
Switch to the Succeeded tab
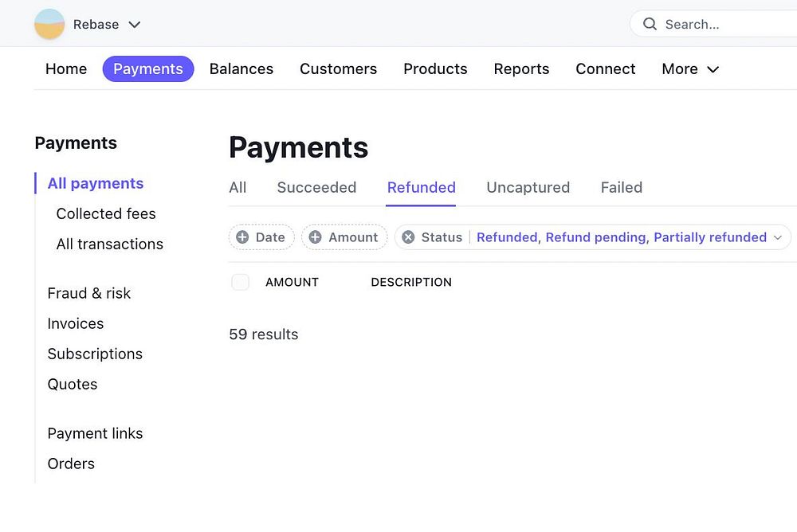coord(316,188)
